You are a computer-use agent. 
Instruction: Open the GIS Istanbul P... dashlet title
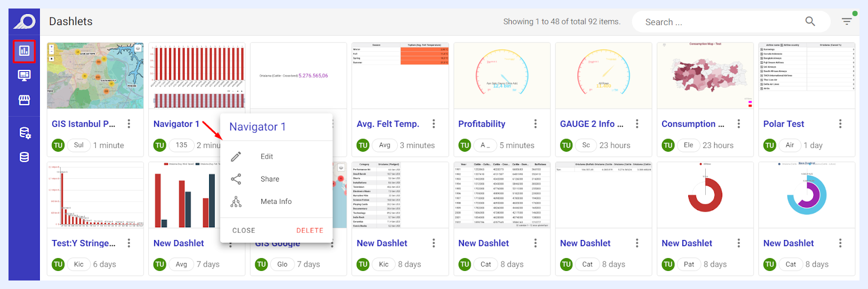click(84, 124)
